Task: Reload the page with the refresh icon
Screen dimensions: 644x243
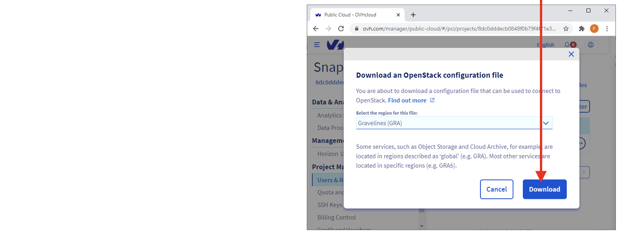Action: point(341,29)
